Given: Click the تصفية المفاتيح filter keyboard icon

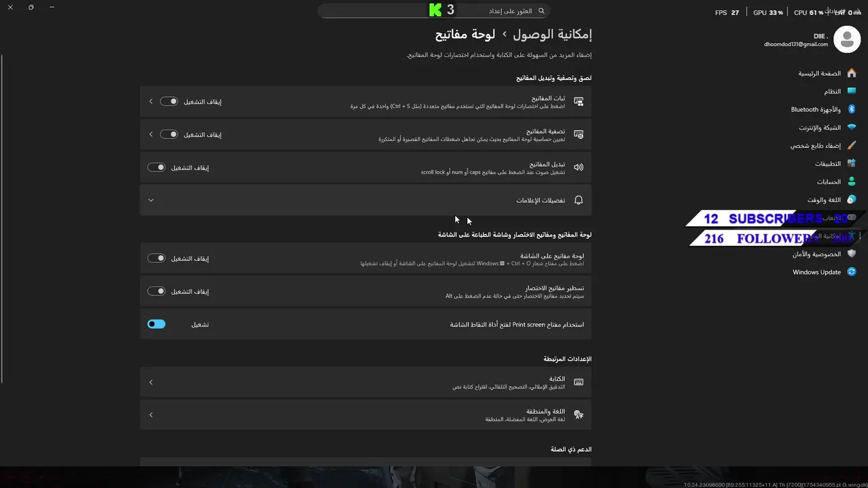Looking at the screenshot, I should pyautogui.click(x=578, y=134).
